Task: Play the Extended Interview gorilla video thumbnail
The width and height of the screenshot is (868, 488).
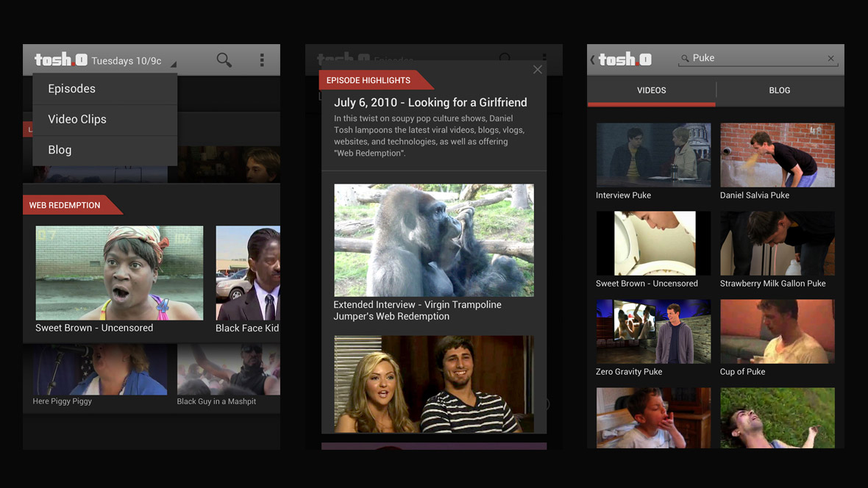Action: point(434,240)
